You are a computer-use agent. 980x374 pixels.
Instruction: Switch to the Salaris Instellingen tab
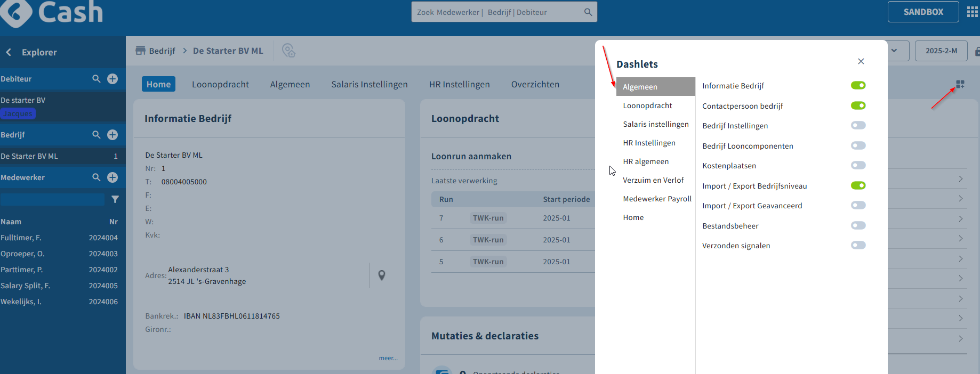click(369, 84)
